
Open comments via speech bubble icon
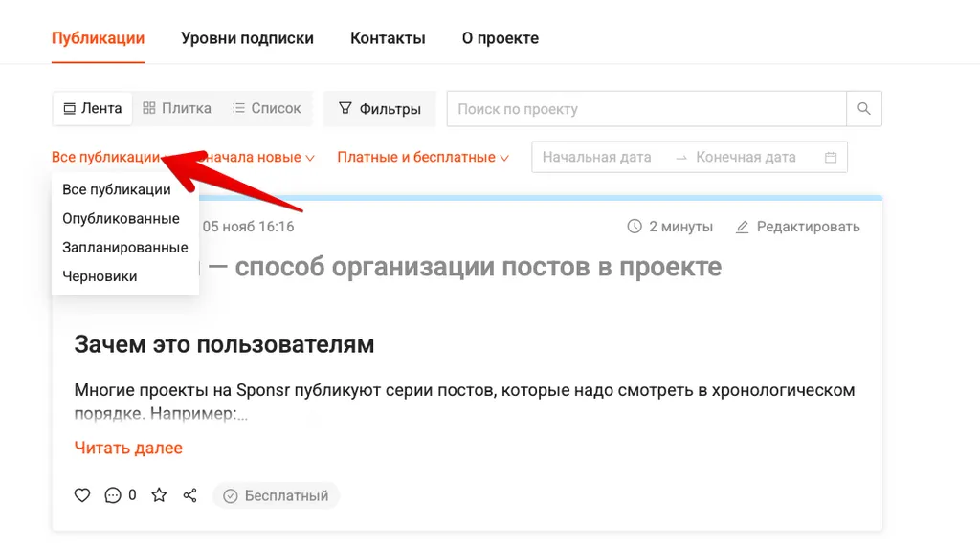click(113, 495)
